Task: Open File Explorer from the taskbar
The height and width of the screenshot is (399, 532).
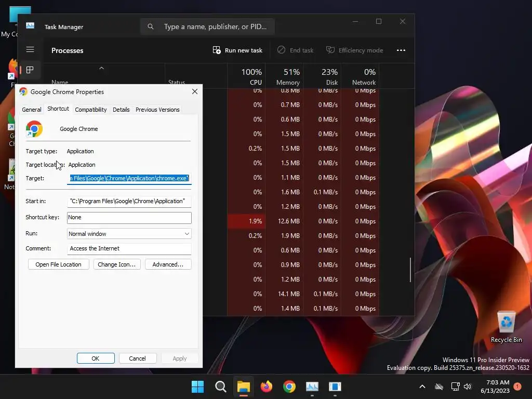Action: pyautogui.click(x=243, y=387)
